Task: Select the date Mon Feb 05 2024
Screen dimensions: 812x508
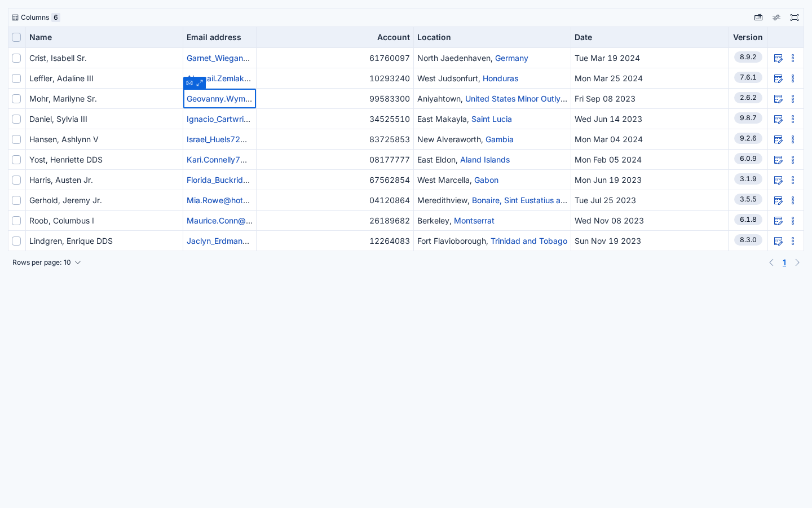Action: [608, 160]
